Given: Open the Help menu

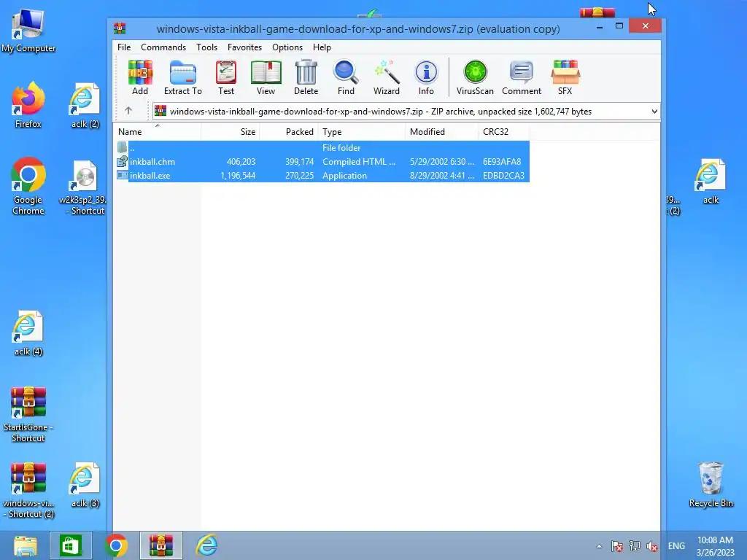Looking at the screenshot, I should pos(322,47).
